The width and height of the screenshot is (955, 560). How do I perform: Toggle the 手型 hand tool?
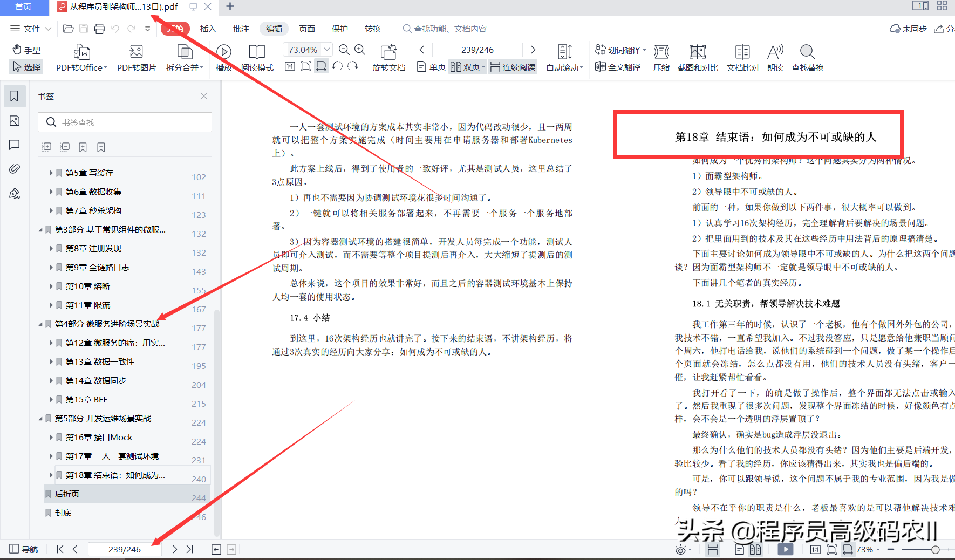pyautogui.click(x=26, y=50)
